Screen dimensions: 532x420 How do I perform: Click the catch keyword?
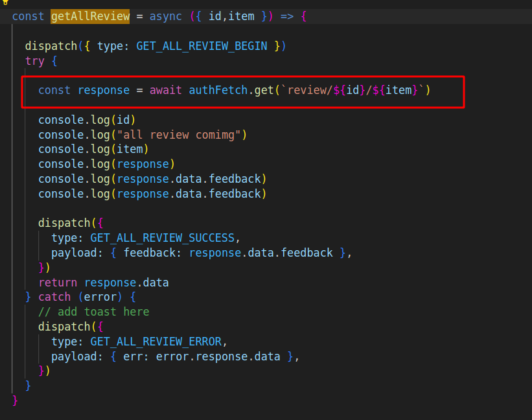(x=54, y=297)
